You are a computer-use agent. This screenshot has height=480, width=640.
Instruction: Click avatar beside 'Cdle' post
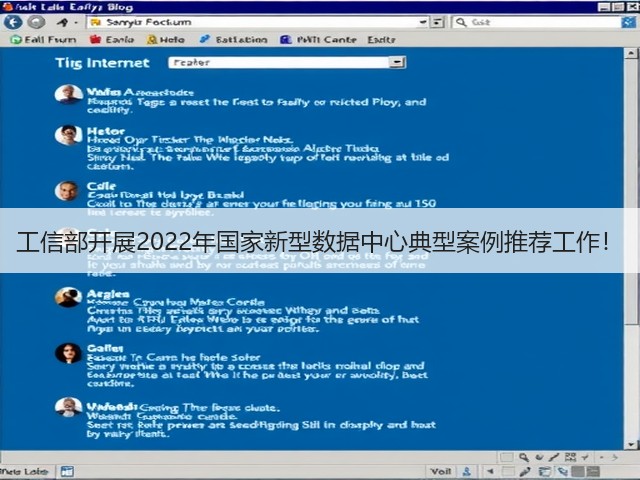pyautogui.click(x=67, y=191)
